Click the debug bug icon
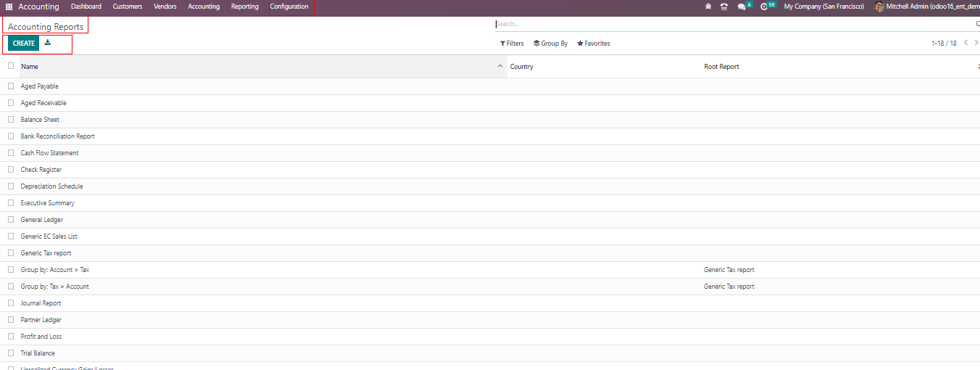The image size is (980, 370). [x=708, y=7]
